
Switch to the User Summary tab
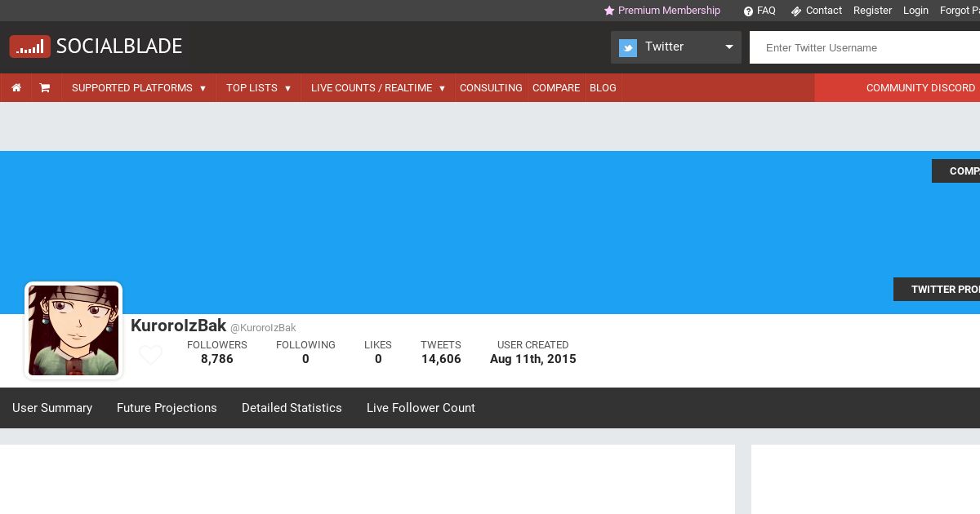pos(52,408)
